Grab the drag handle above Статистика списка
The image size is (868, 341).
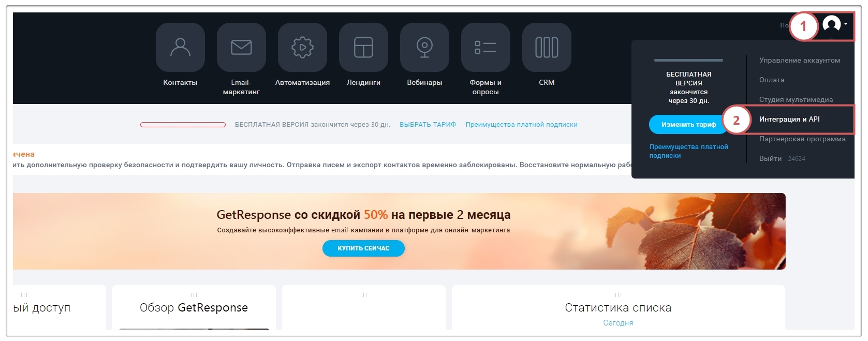618,295
